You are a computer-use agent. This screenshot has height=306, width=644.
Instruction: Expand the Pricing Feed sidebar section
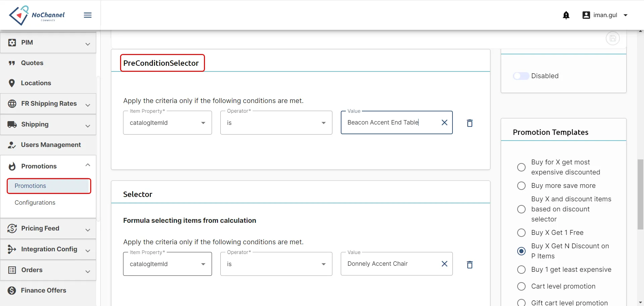click(48, 228)
